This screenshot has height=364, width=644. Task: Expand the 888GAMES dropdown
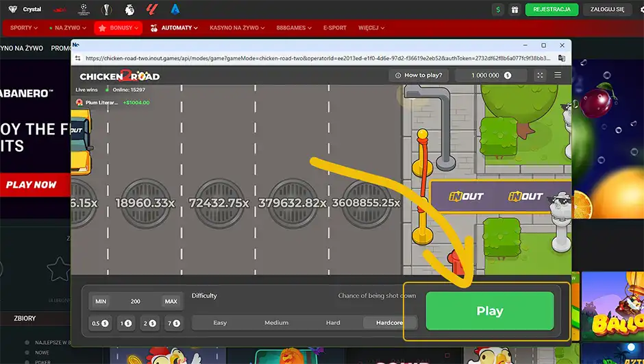(x=294, y=28)
